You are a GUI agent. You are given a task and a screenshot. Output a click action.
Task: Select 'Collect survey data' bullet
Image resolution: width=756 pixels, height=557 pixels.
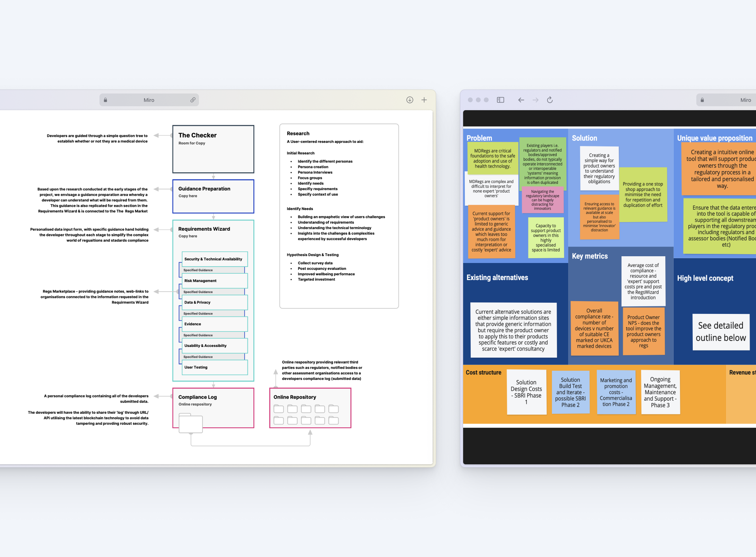(x=315, y=263)
